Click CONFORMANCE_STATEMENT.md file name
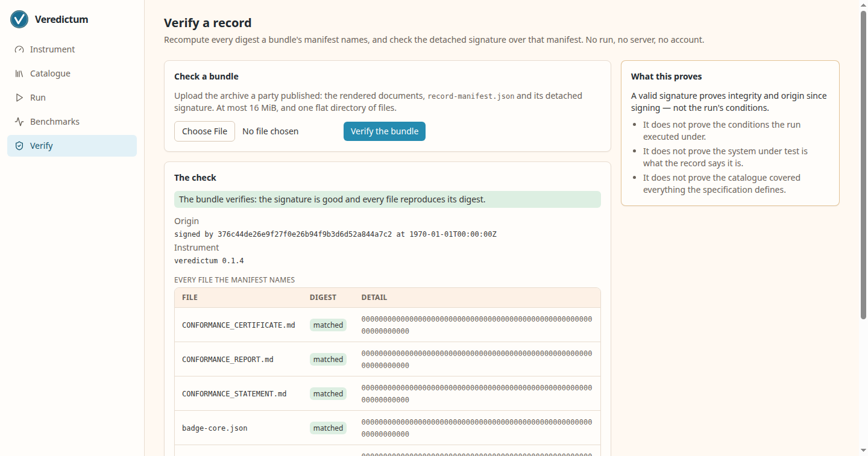This screenshot has width=868, height=456. [x=234, y=394]
